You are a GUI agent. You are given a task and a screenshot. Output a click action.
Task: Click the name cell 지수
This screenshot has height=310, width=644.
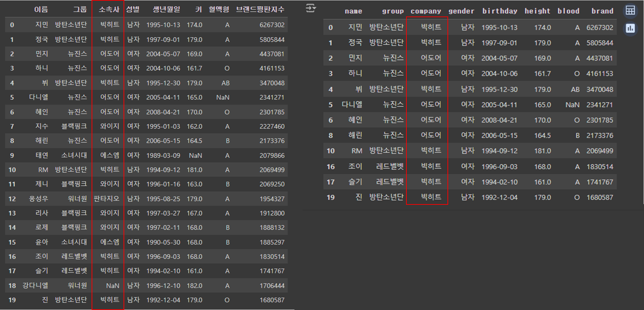(42, 126)
